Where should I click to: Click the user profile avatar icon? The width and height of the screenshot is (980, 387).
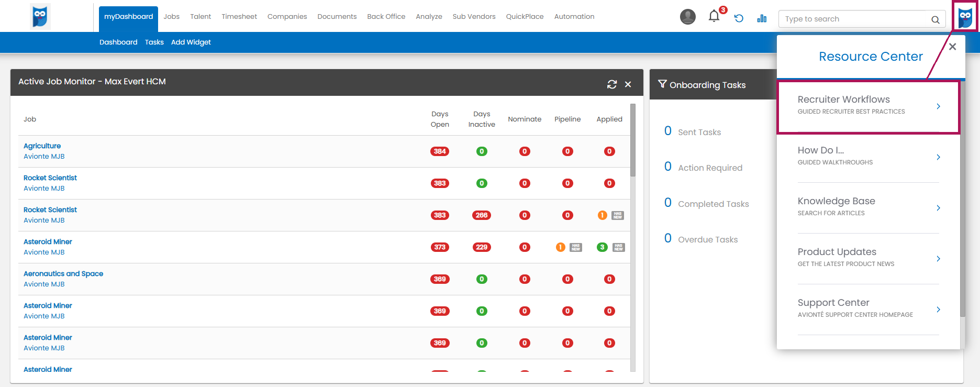(687, 17)
